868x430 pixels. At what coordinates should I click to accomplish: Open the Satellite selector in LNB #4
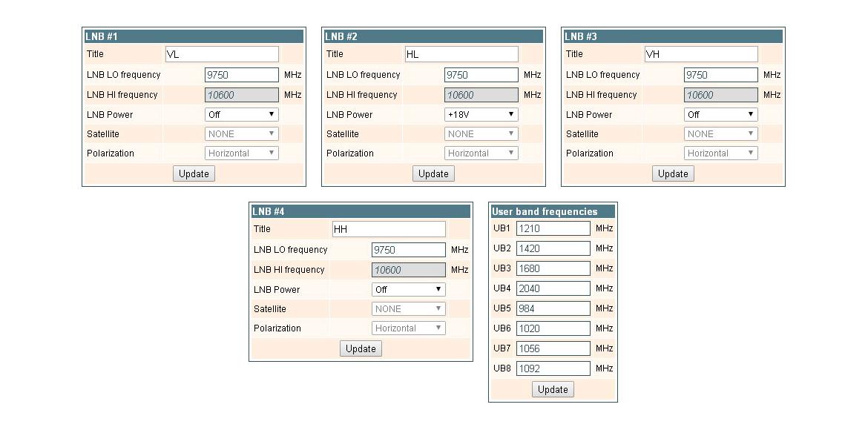tap(408, 308)
